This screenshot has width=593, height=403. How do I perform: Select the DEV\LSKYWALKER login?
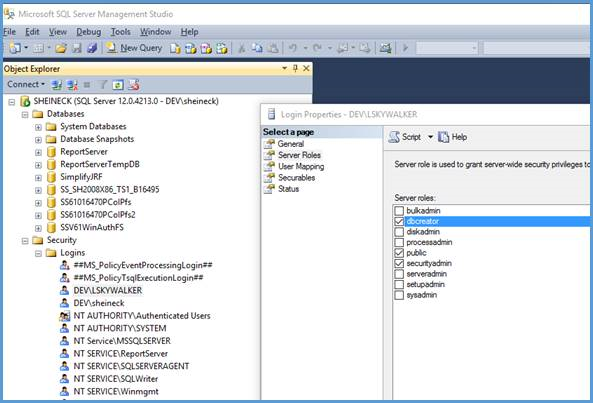click(x=108, y=290)
